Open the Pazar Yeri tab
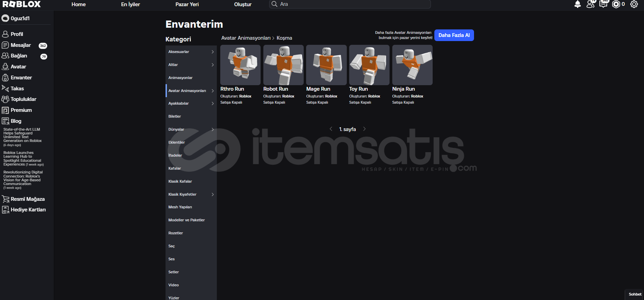This screenshot has height=300, width=644. point(187,4)
